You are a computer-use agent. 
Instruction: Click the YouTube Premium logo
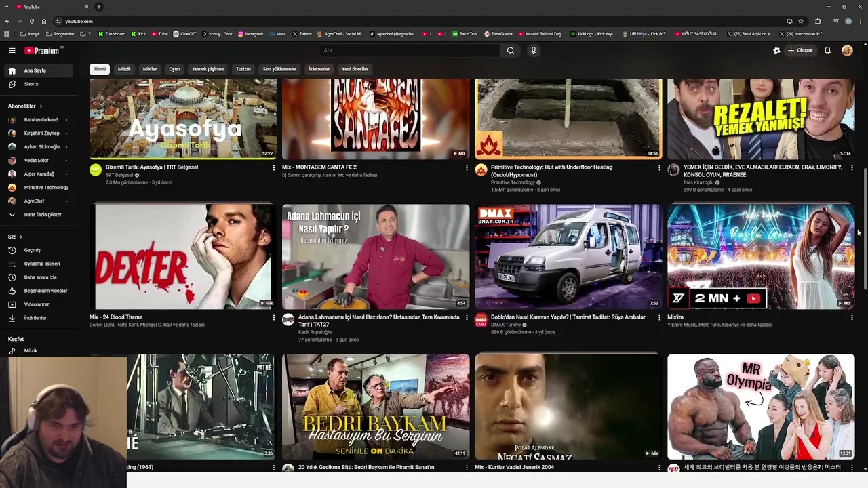[x=43, y=50]
